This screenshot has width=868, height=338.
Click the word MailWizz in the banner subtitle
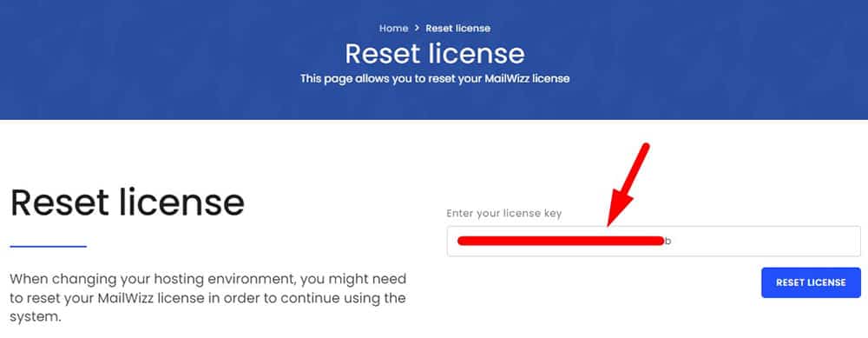502,79
